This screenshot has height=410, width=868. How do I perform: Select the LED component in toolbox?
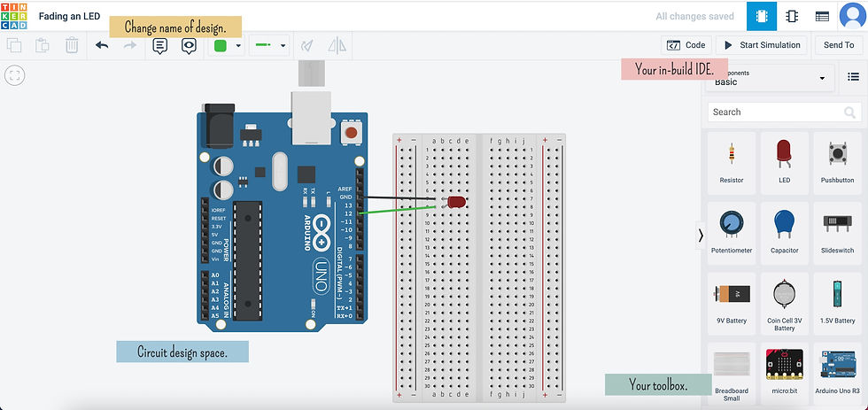pos(784,163)
